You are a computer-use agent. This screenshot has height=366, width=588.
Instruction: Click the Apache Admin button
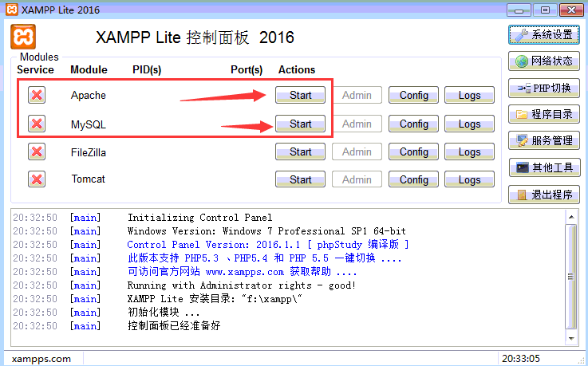pos(357,95)
